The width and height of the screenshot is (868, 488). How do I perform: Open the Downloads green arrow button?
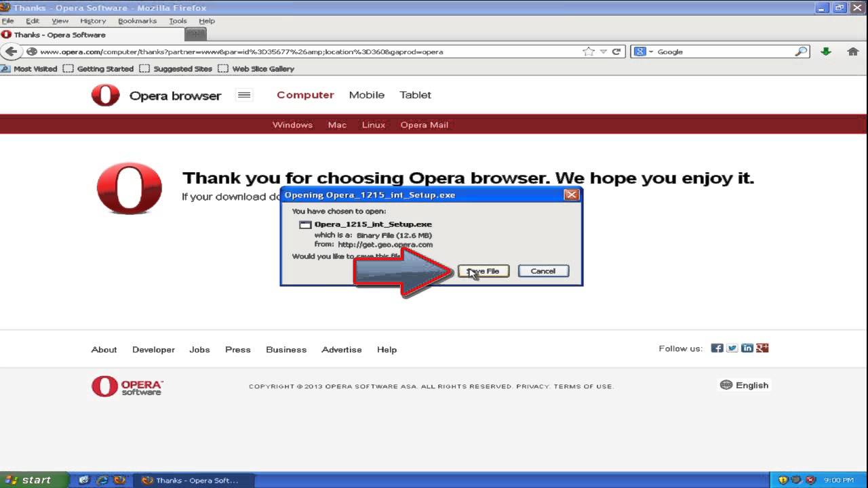pos(826,52)
